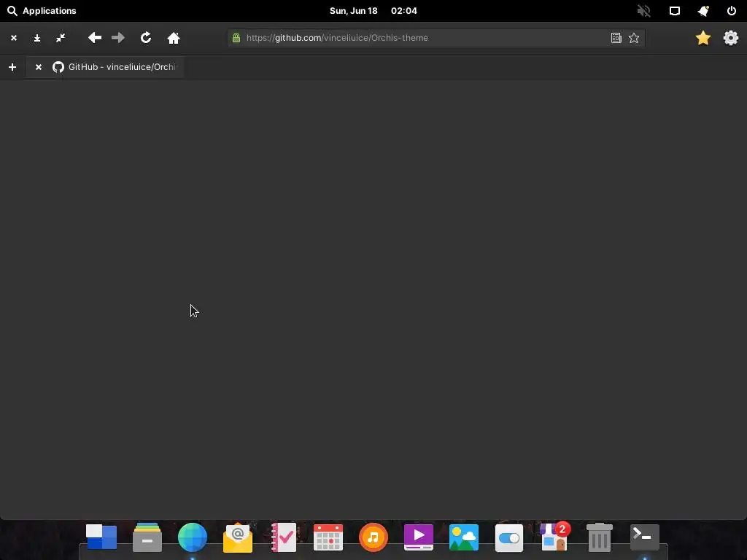This screenshot has height=560, width=747.
Task: Open AppCenter with the 2 badge
Action: tap(554, 537)
